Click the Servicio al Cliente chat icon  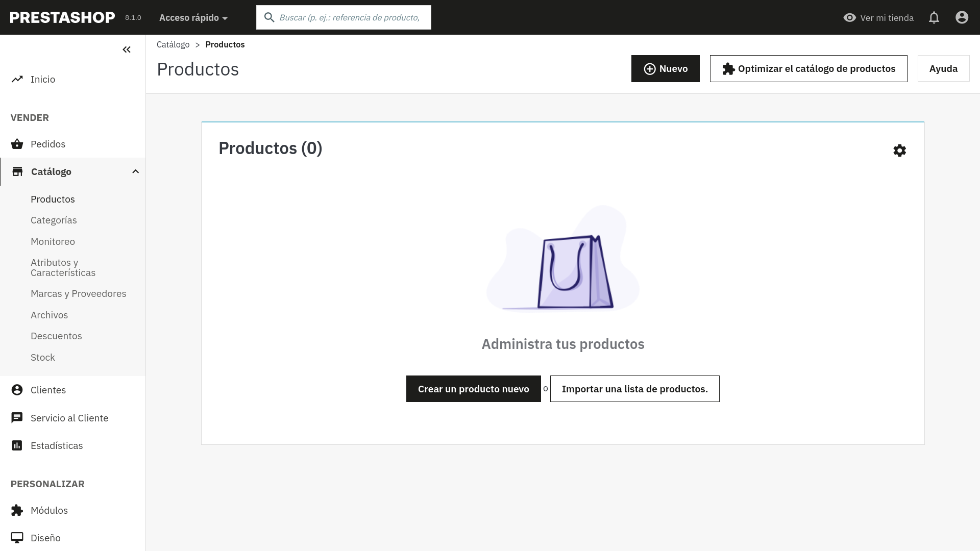pyautogui.click(x=17, y=418)
